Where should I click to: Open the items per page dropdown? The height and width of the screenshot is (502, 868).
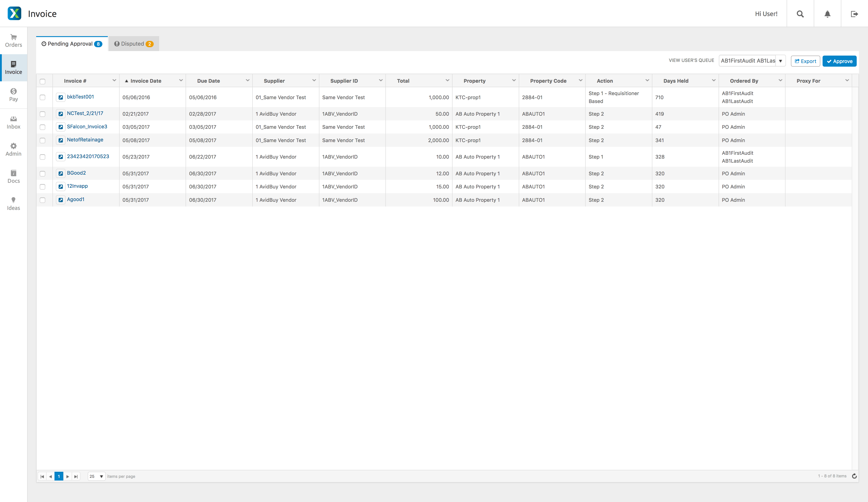pos(101,476)
